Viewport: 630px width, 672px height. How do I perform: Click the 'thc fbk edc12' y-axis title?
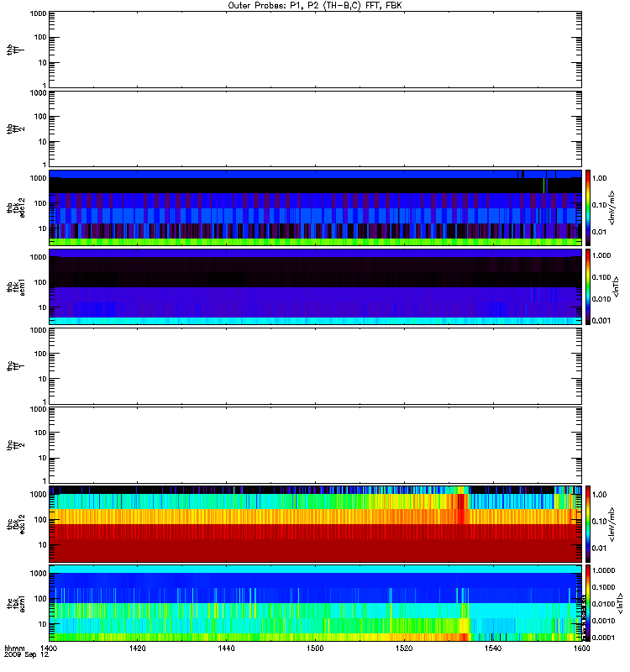15,524
